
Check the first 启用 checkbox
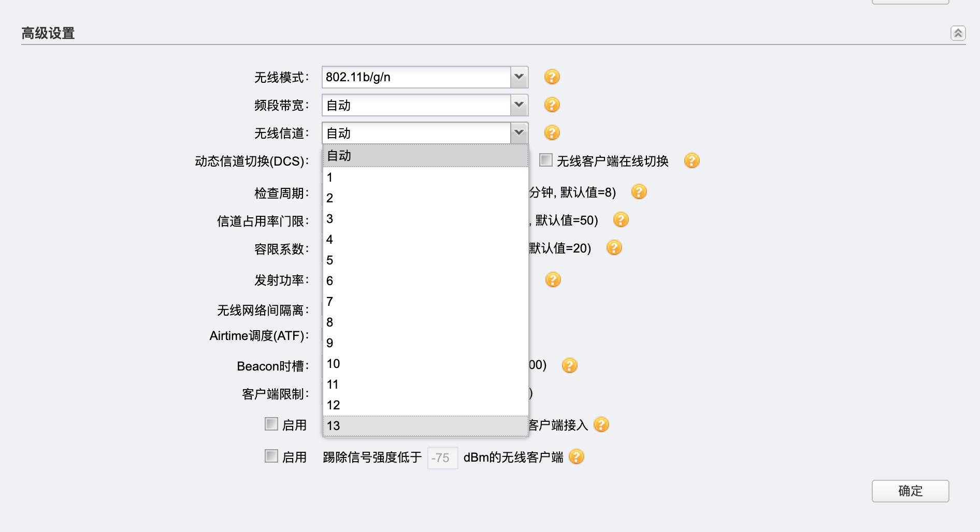(270, 424)
